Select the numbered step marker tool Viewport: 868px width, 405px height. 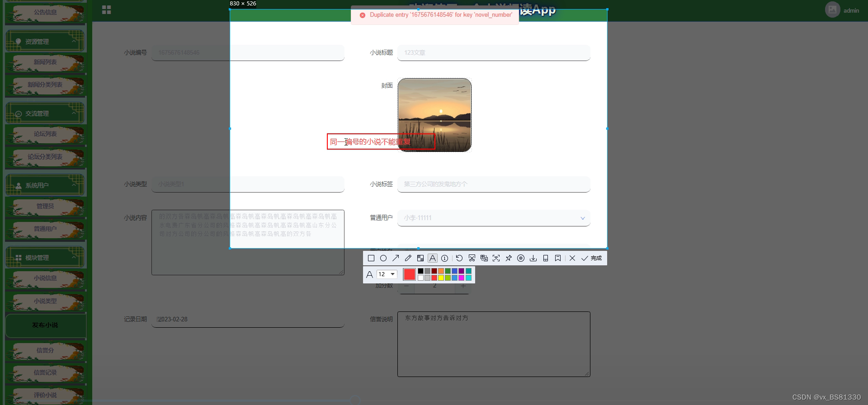445,258
